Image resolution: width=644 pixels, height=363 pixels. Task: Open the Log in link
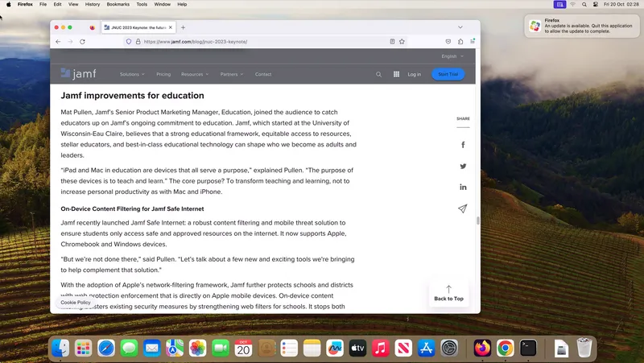click(414, 74)
